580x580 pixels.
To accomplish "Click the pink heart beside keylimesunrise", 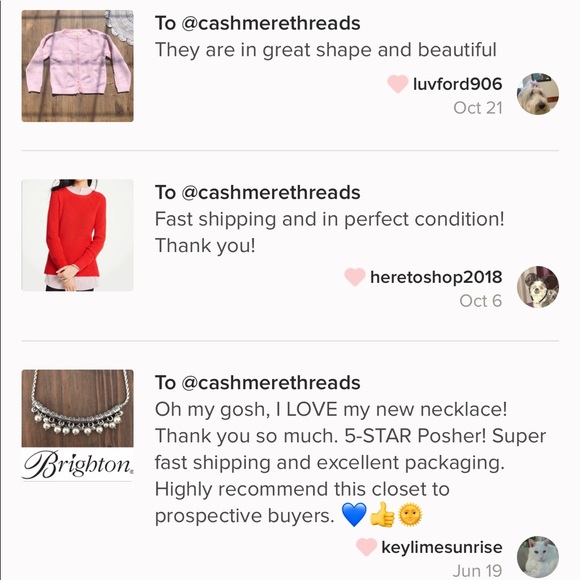I will click(x=366, y=547).
